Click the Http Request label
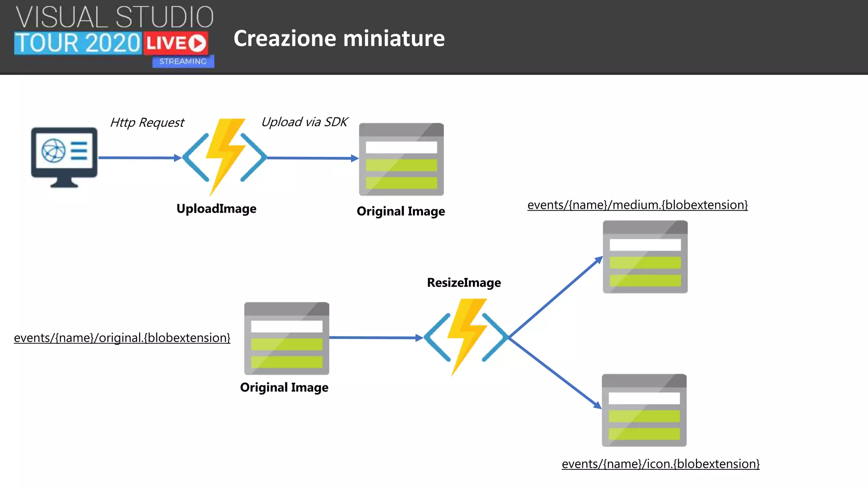This screenshot has width=868, height=488. [x=147, y=122]
